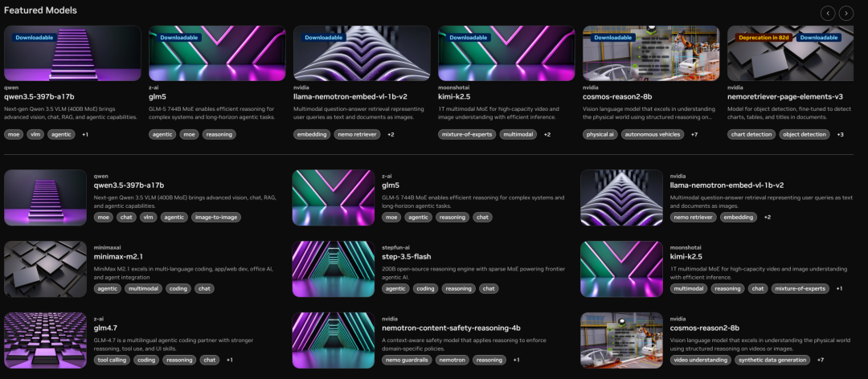Image resolution: width=868 pixels, height=379 pixels.
Task: Expand the +1 tags on glm4.7
Action: pos(229,360)
